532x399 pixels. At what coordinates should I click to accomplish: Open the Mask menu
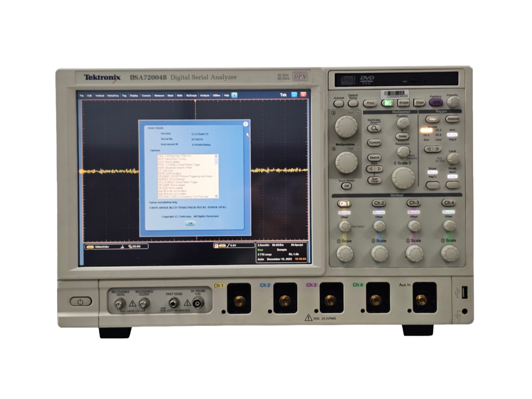(x=171, y=95)
